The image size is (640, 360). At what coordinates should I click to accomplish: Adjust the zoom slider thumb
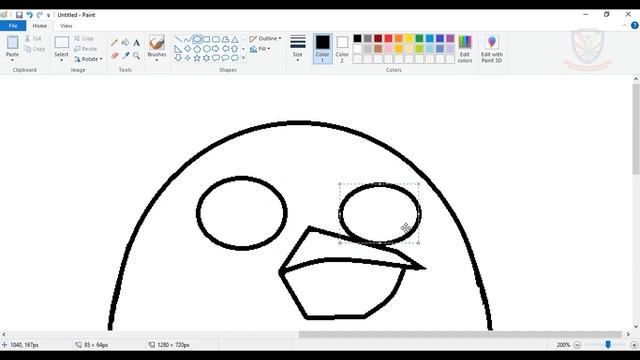pos(608,345)
